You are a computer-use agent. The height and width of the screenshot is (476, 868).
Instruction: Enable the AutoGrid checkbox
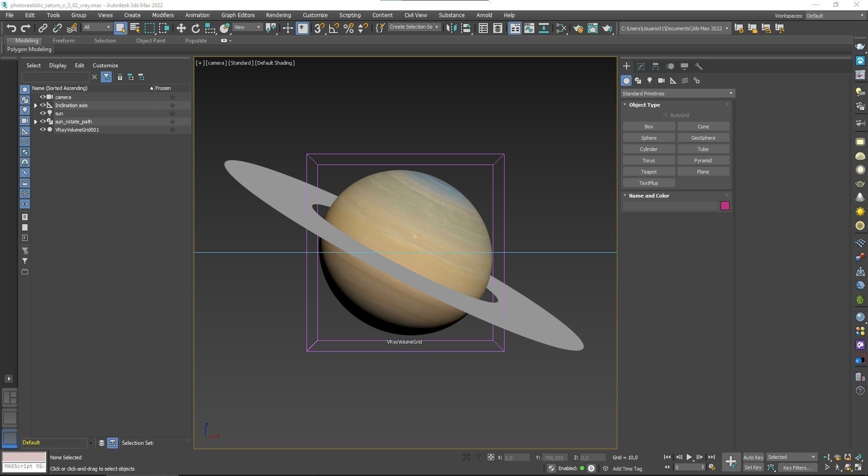point(665,115)
